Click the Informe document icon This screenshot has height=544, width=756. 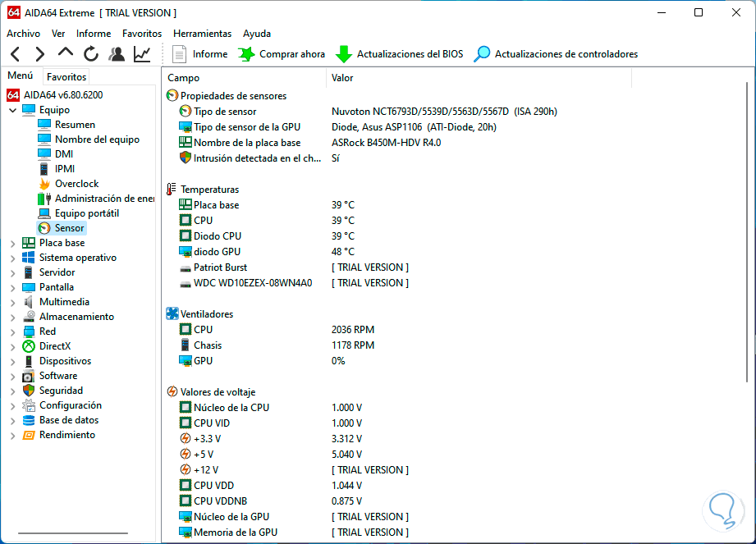180,54
